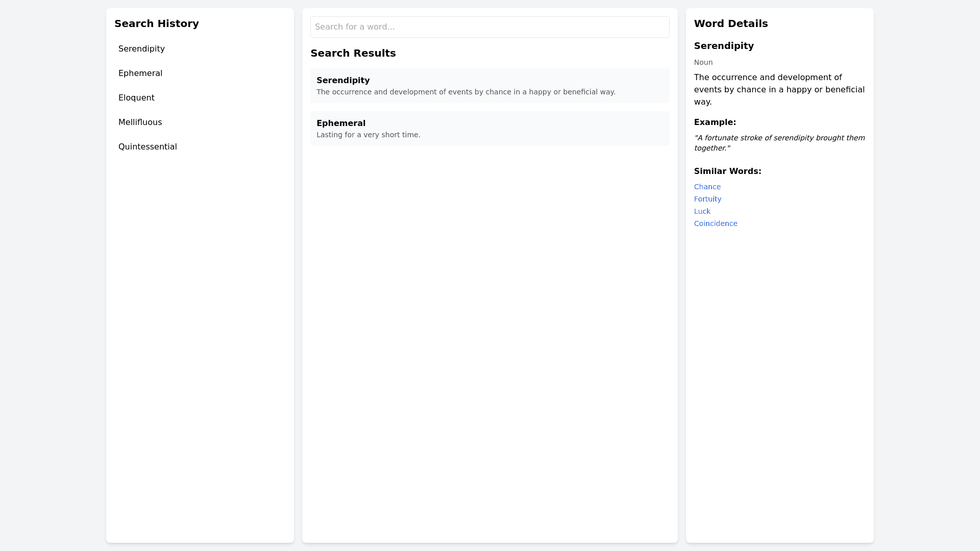Click 'Lasting for a very short time' description
980x551 pixels.
[368, 135]
